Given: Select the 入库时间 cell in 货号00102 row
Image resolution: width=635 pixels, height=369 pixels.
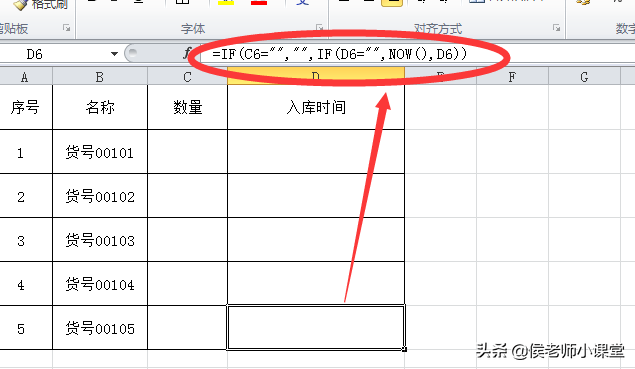Looking at the screenshot, I should tap(316, 196).
